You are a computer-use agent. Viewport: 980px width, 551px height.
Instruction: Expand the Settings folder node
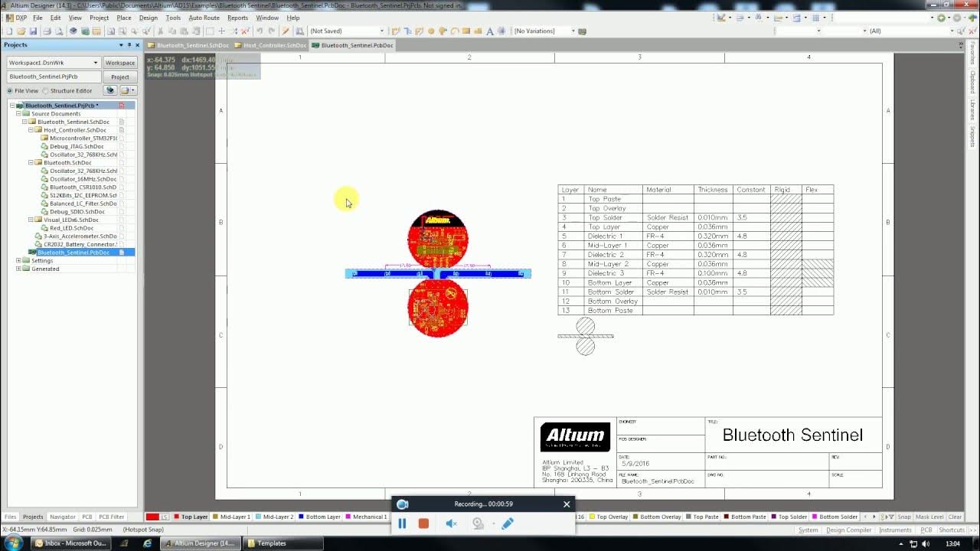pyautogui.click(x=18, y=261)
